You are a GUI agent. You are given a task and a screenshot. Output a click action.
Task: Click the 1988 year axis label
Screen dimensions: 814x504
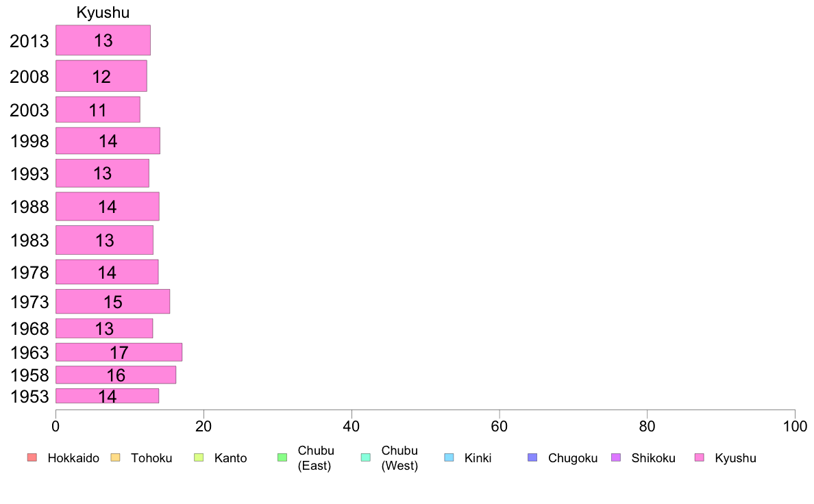29,207
